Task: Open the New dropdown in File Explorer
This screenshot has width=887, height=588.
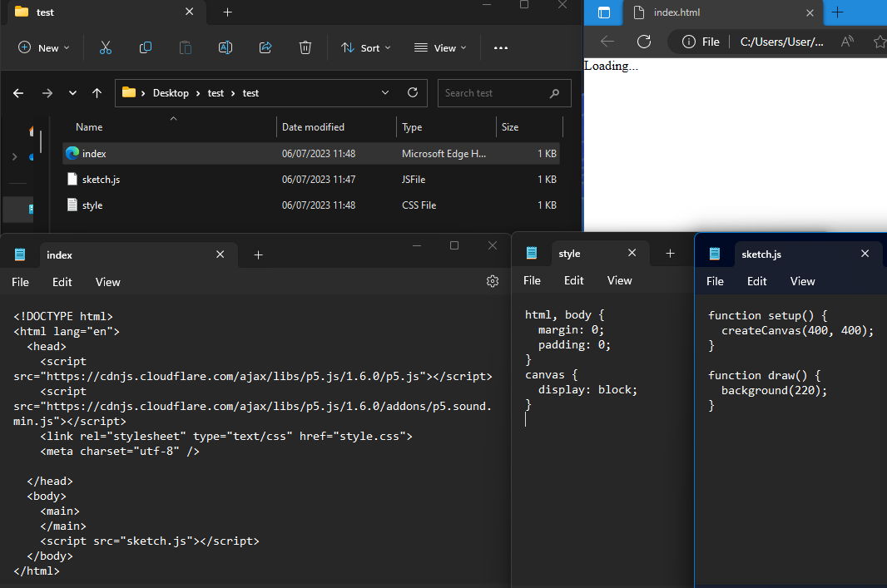Action: coord(43,48)
